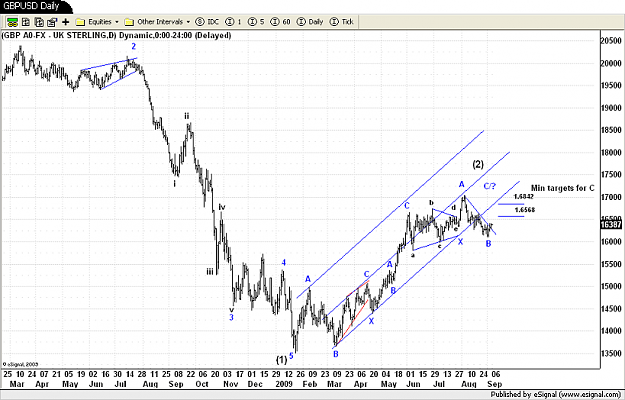Image resolution: width=625 pixels, height=400 pixels.
Task: Click the circled I icon for the 60 interval
Action: pos(275,22)
